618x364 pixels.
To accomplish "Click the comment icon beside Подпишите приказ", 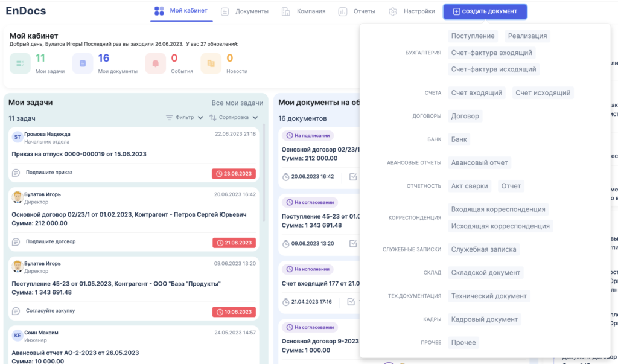I will coord(16,173).
